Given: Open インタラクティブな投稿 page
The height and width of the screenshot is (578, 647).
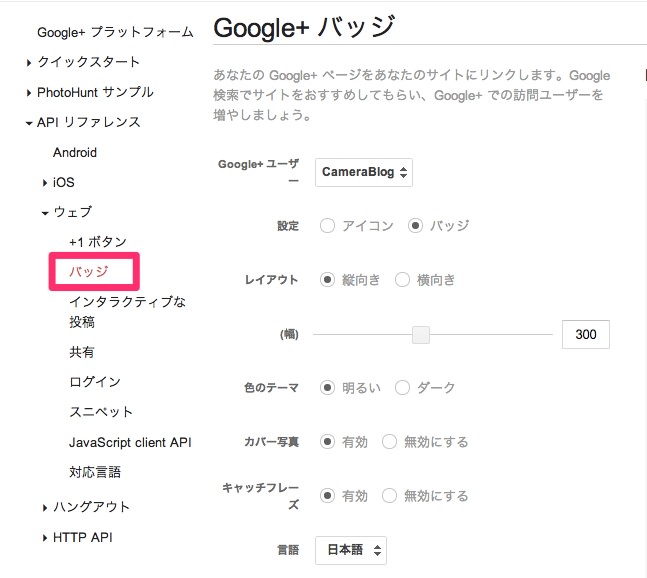Looking at the screenshot, I should coord(128,311).
